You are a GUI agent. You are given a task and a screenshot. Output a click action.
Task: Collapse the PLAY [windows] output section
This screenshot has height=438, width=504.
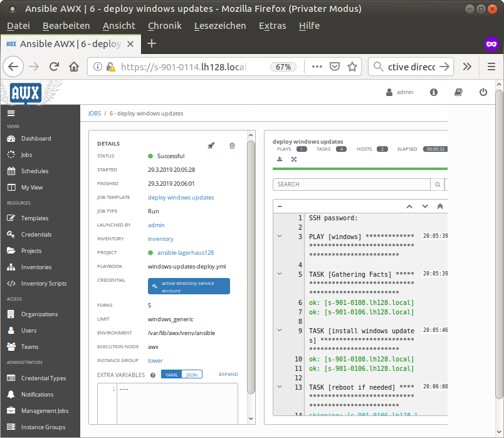coord(280,236)
